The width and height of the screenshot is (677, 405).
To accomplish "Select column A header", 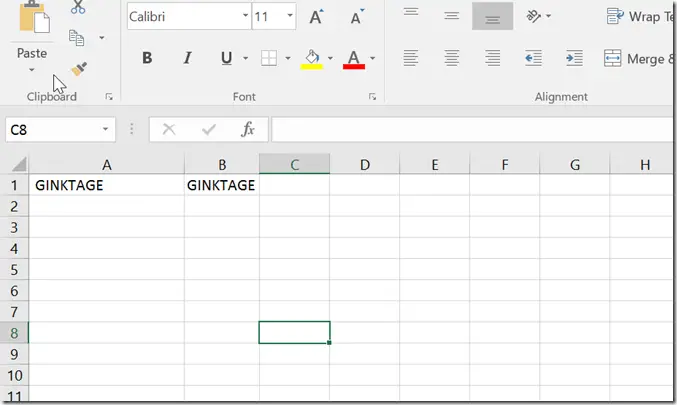I will tap(107, 165).
